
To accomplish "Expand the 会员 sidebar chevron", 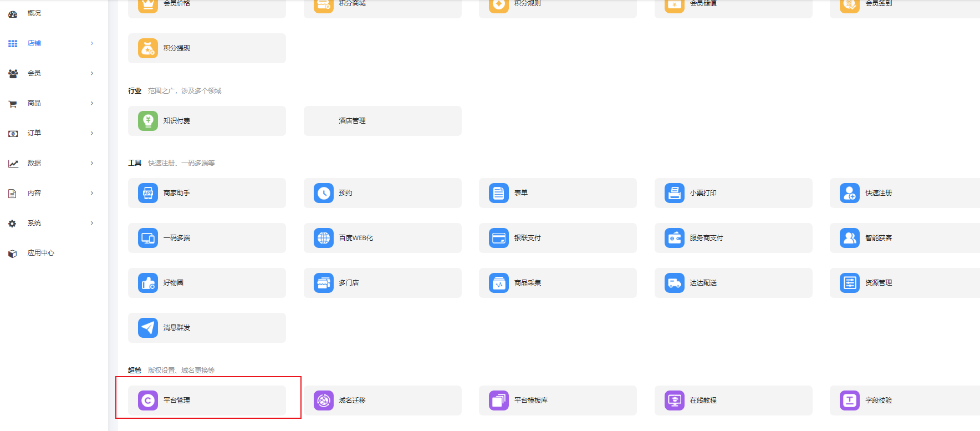I will pyautogui.click(x=92, y=73).
